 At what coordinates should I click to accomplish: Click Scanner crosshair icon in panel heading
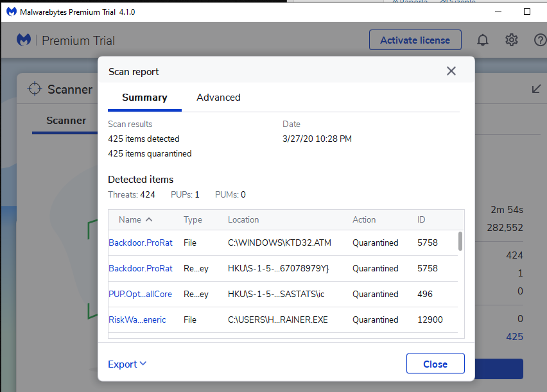point(35,89)
